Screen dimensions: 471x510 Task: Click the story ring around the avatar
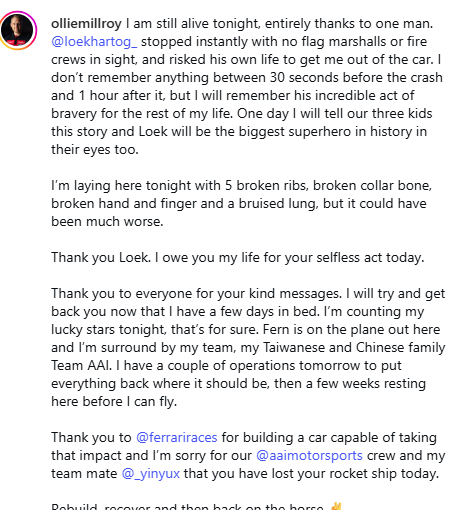(17, 30)
